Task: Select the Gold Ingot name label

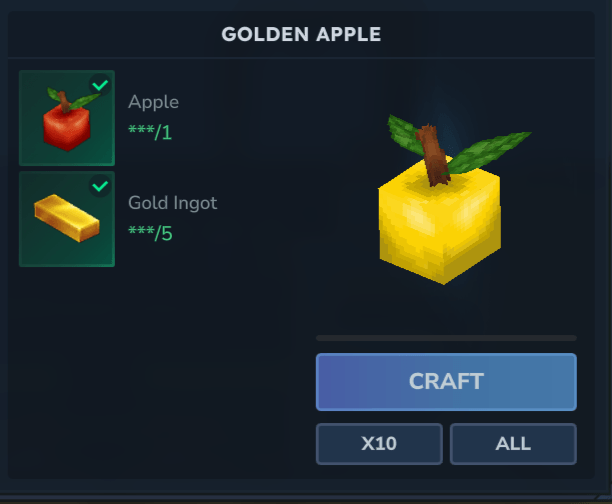Action: point(173,203)
